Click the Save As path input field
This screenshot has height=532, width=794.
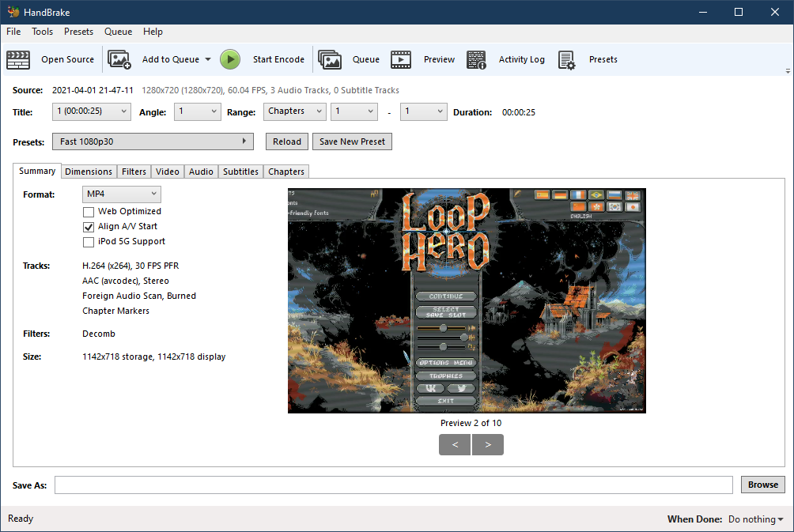(x=394, y=485)
